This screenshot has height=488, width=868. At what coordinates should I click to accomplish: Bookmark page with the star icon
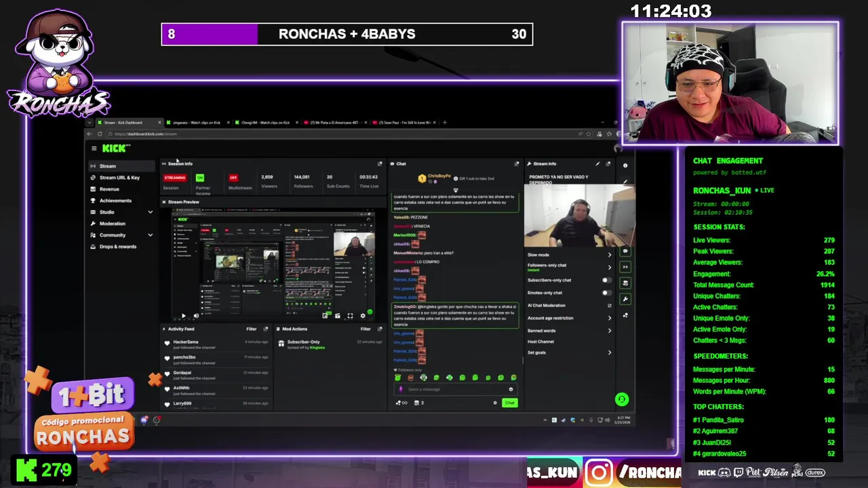589,134
